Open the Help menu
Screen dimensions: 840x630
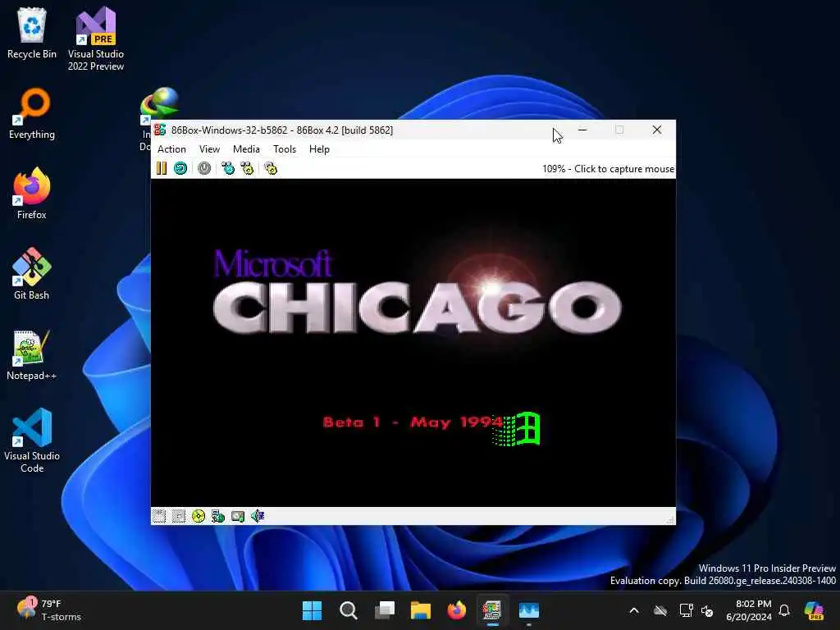click(x=319, y=149)
